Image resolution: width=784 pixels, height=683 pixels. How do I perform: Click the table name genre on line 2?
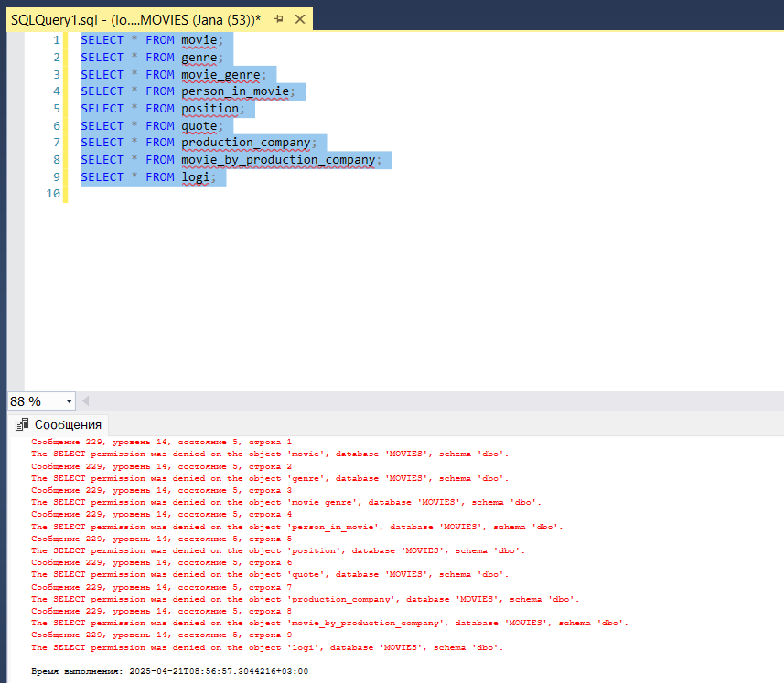tap(199, 58)
